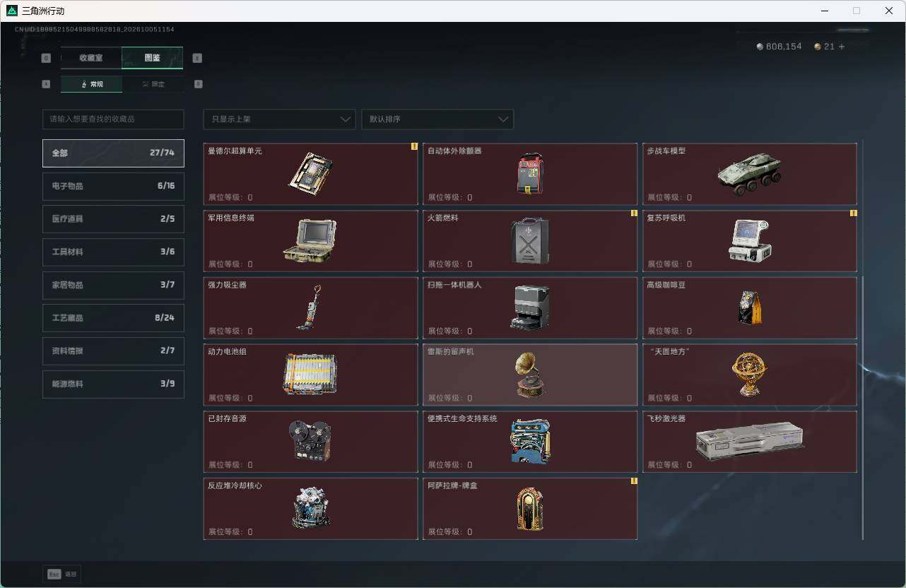Image resolution: width=906 pixels, height=588 pixels.
Task: Filter by 医疗道具 category
Action: [x=113, y=219]
